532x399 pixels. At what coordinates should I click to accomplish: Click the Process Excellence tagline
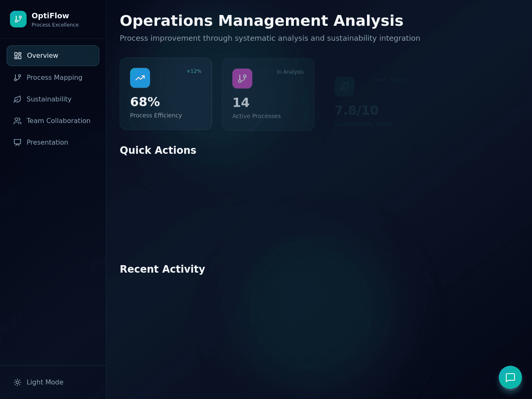click(x=55, y=25)
